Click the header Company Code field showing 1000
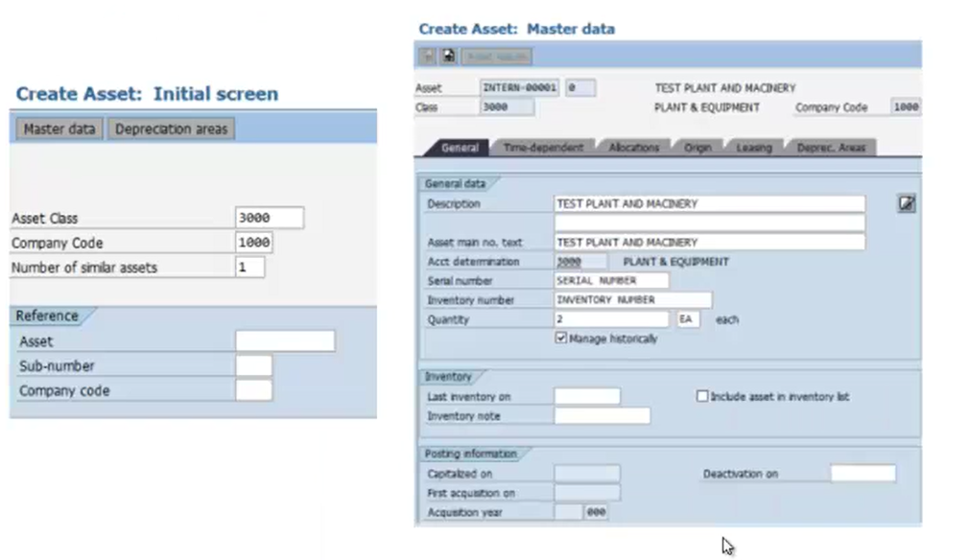969x560 pixels. pyautogui.click(x=906, y=106)
